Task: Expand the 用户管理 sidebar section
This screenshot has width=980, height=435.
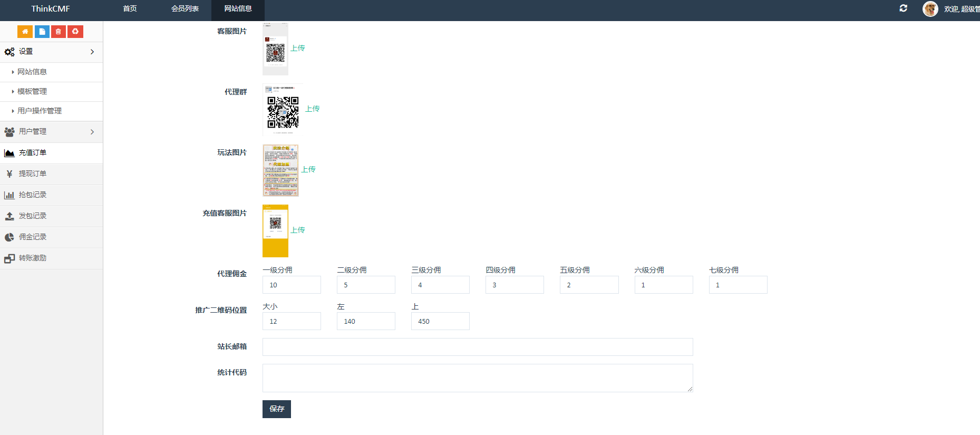Action: click(51, 132)
